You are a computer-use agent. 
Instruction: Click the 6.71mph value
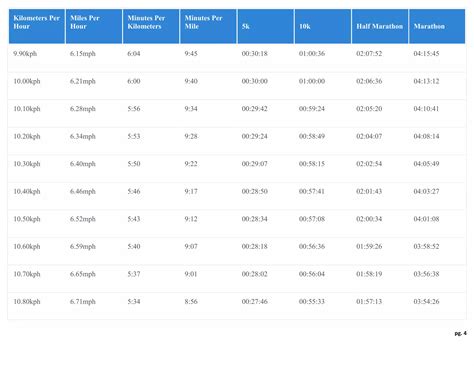tap(83, 302)
